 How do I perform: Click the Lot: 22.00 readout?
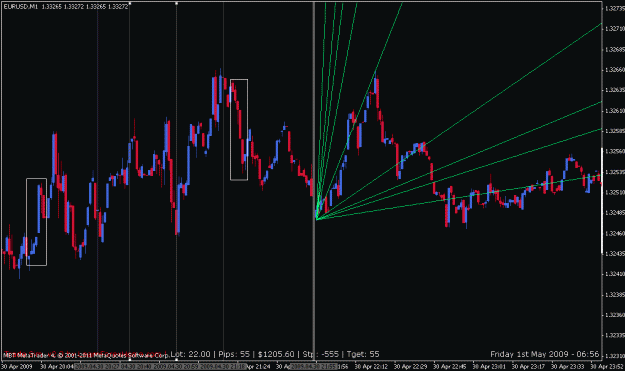click(x=190, y=354)
